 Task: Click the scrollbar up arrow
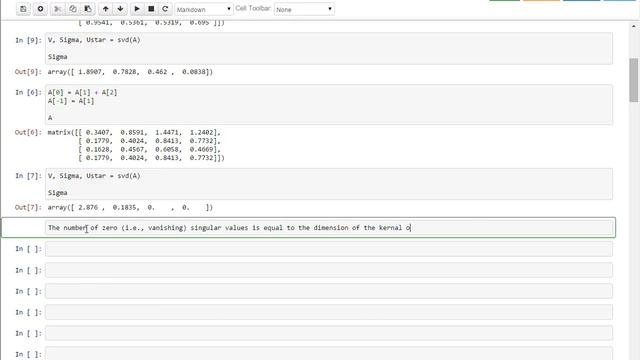click(633, 26)
